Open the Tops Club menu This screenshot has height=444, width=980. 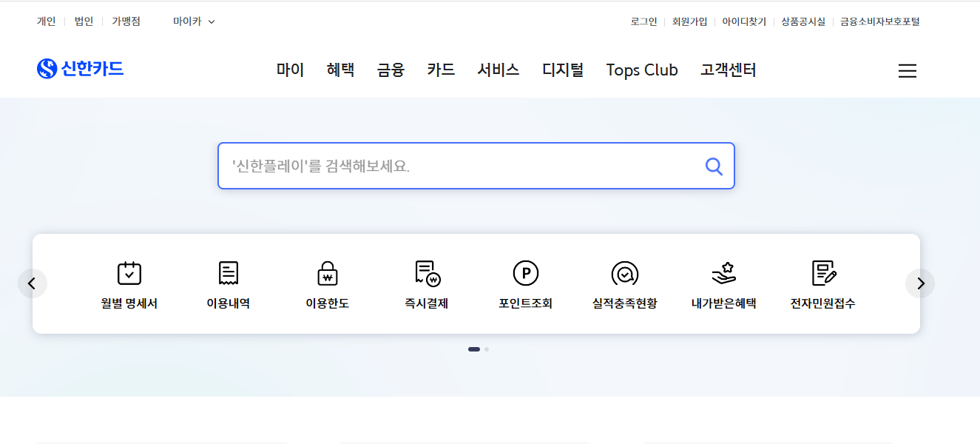point(642,70)
